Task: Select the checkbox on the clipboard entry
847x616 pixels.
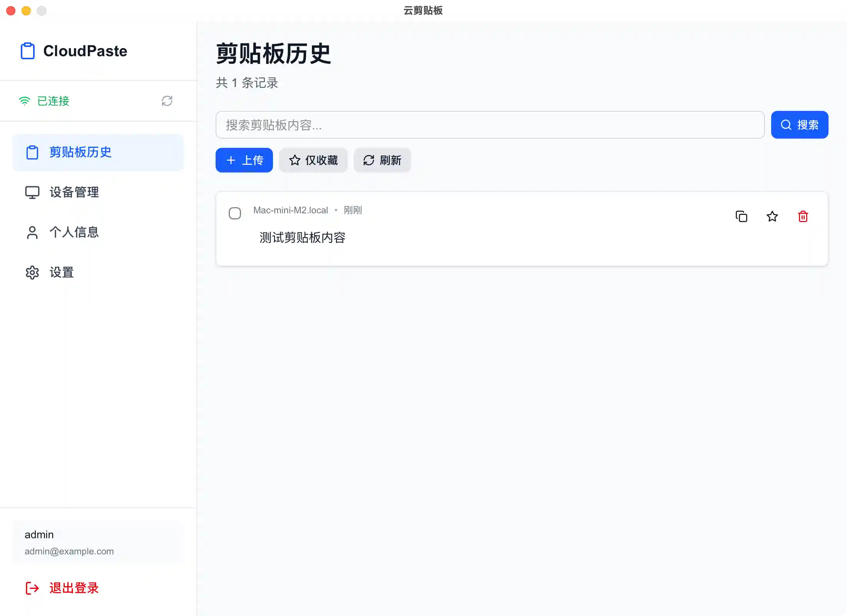Action: click(235, 213)
